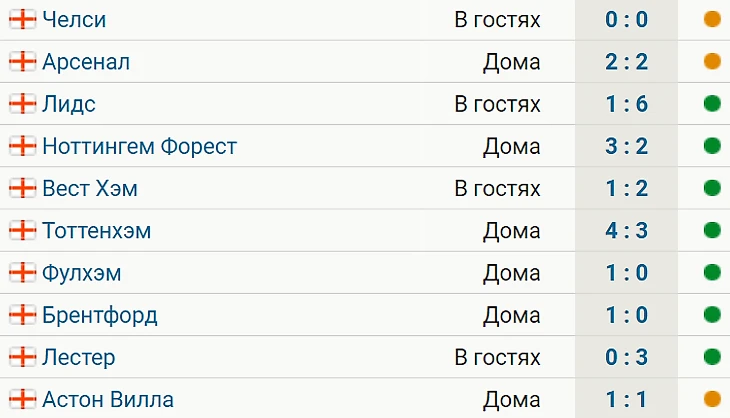Click the green win dot in the Лидс row
This screenshot has height=418, width=730.
(x=712, y=104)
